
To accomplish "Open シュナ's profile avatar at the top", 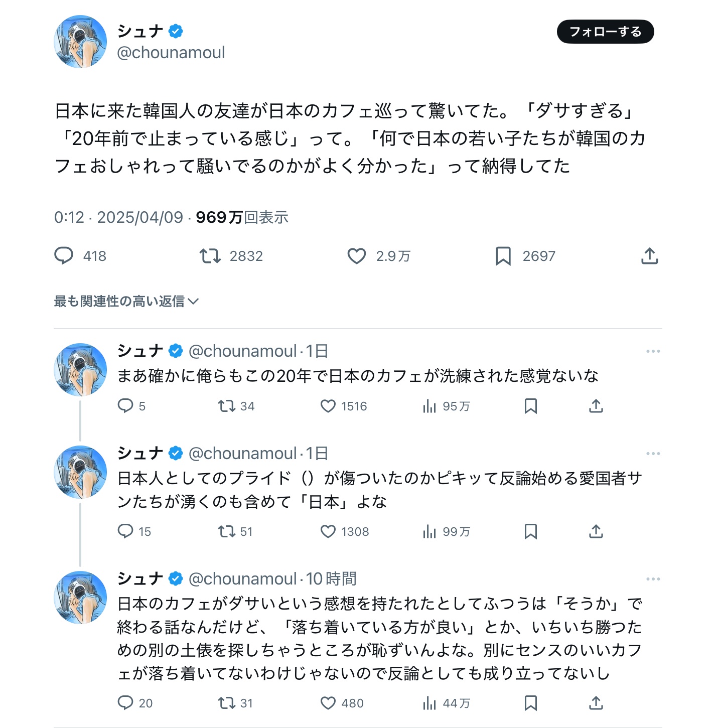I will coord(80,42).
